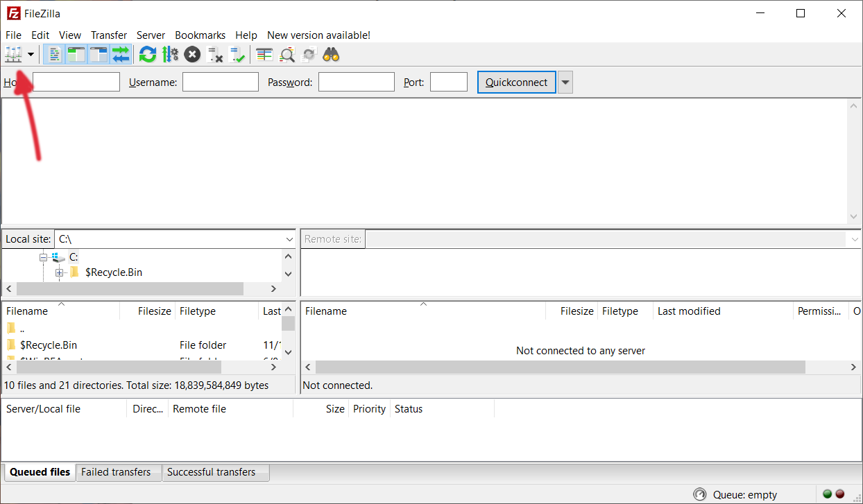
Task: Click message log scroll down arrow
Action: point(854,216)
